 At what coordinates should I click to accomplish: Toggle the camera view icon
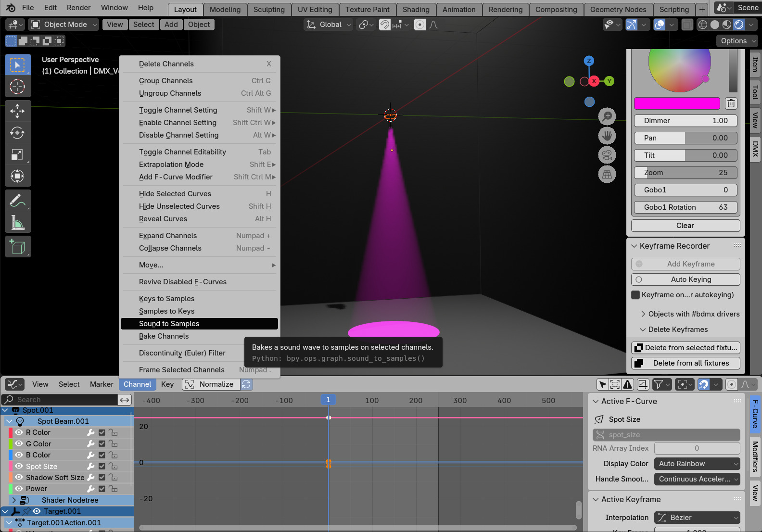[607, 155]
